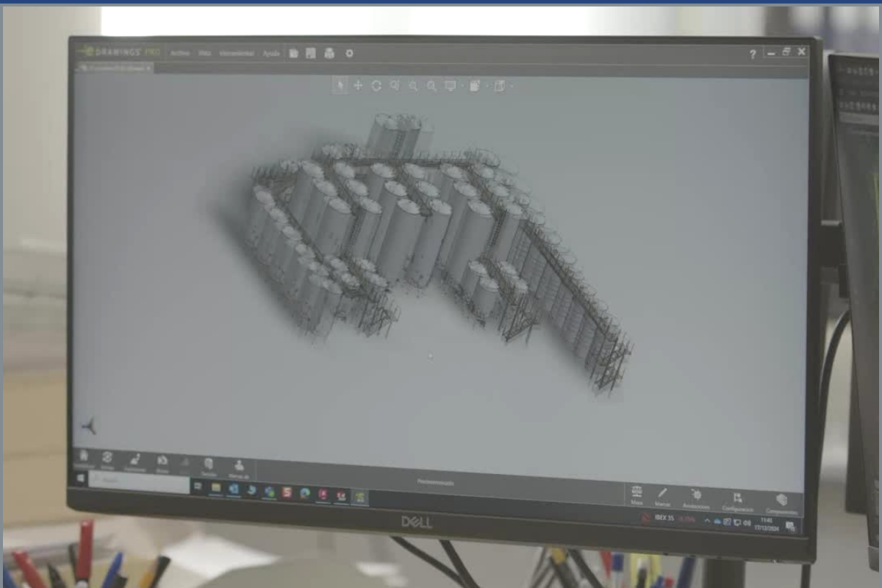The width and height of the screenshot is (882, 588).
Task: Select the open document tab
Action: (115, 67)
